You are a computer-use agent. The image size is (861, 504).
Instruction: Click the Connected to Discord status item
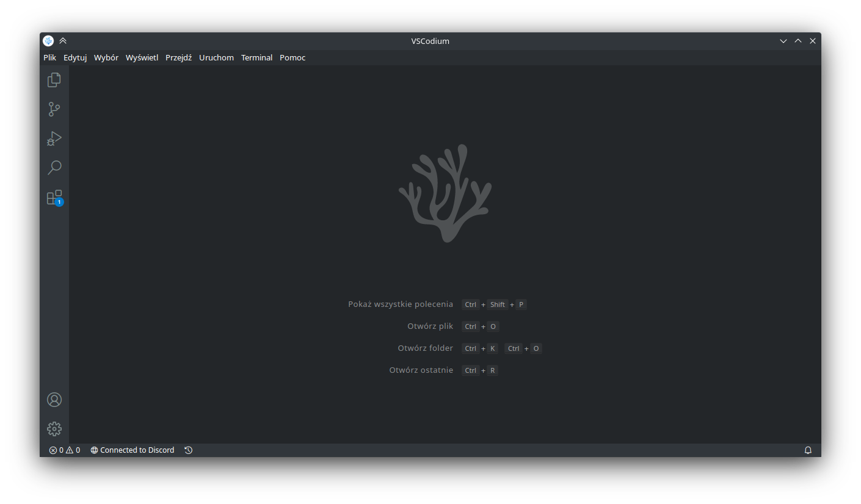pyautogui.click(x=133, y=450)
